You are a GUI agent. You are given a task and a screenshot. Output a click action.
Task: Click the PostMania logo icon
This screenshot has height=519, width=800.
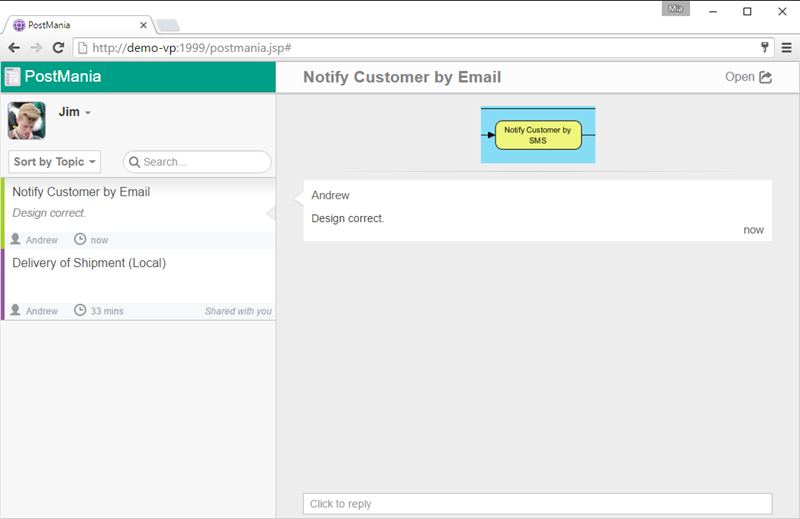pos(12,77)
